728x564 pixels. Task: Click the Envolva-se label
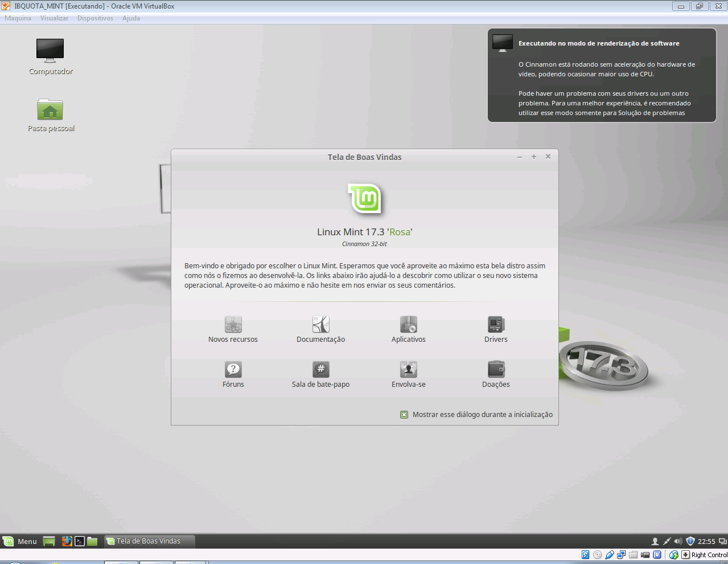(x=409, y=385)
